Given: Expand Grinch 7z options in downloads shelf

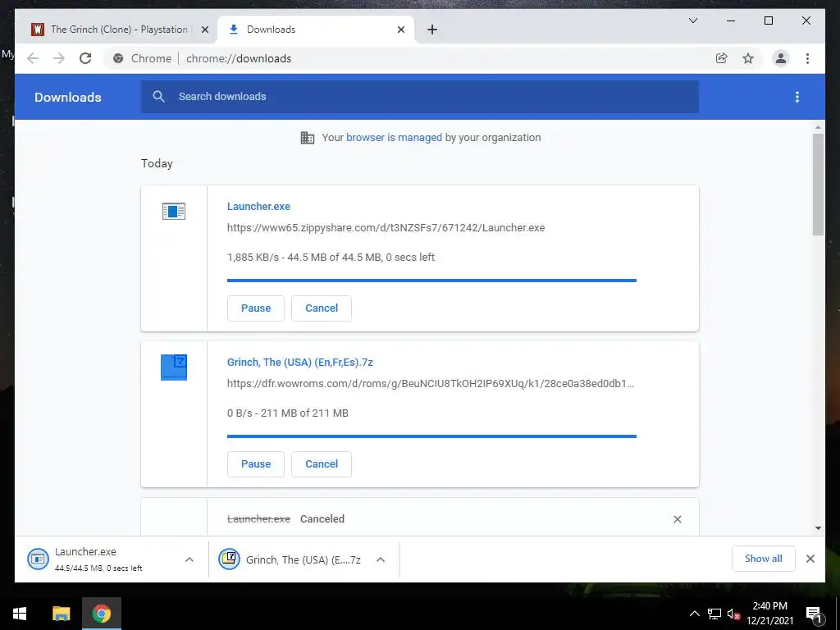Looking at the screenshot, I should [381, 559].
